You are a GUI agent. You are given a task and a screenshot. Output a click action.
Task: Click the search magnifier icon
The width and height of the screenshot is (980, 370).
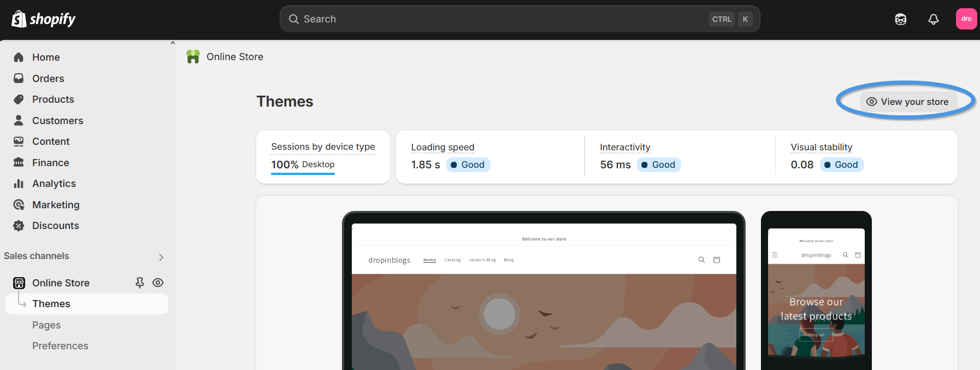(294, 19)
